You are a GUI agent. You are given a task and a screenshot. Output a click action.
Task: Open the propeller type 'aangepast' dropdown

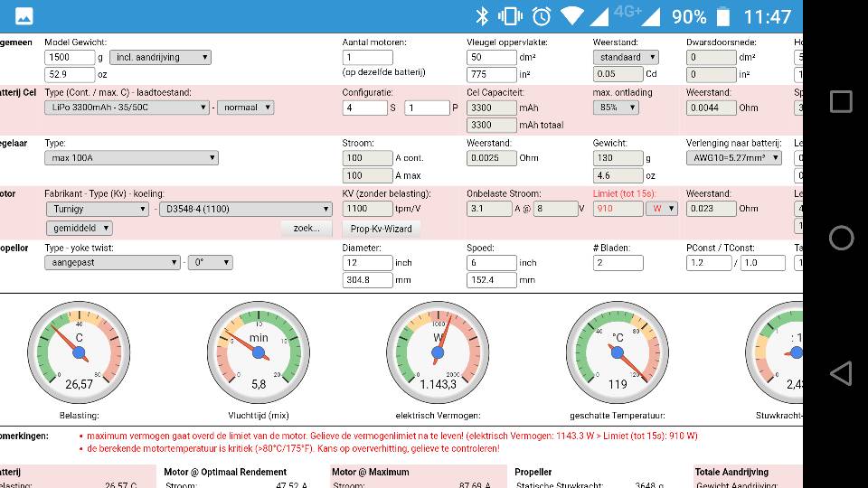pyautogui.click(x=112, y=262)
